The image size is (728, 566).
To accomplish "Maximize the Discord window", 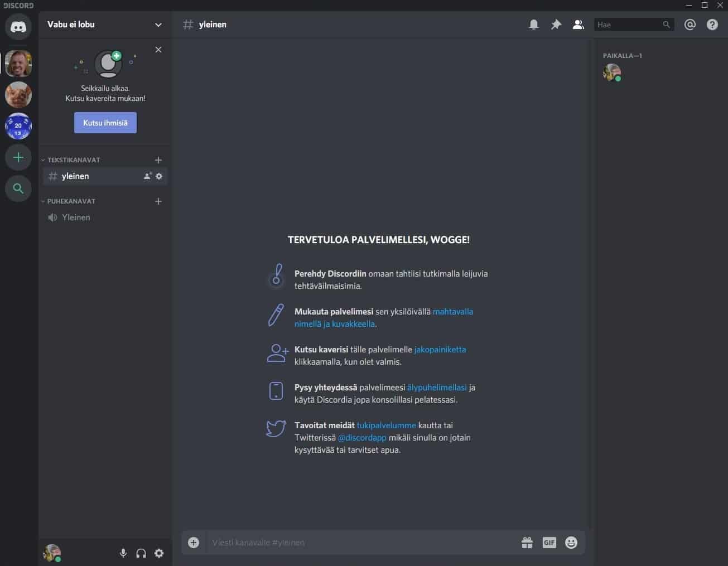I will [x=705, y=5].
